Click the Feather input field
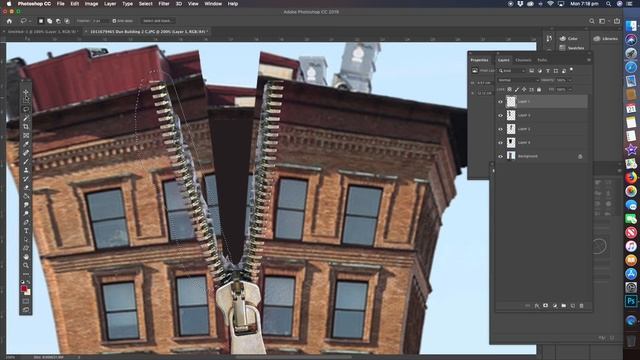Viewport: 640px width, 360px height. [100, 21]
